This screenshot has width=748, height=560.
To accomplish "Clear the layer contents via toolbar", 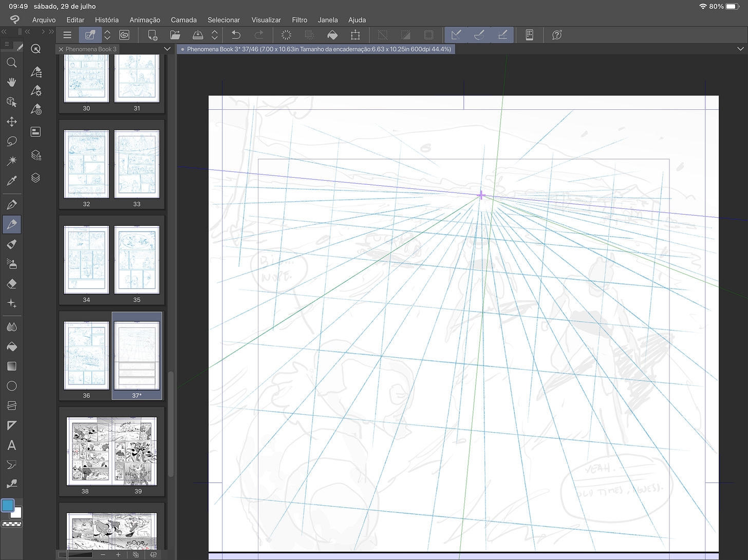I will click(286, 35).
